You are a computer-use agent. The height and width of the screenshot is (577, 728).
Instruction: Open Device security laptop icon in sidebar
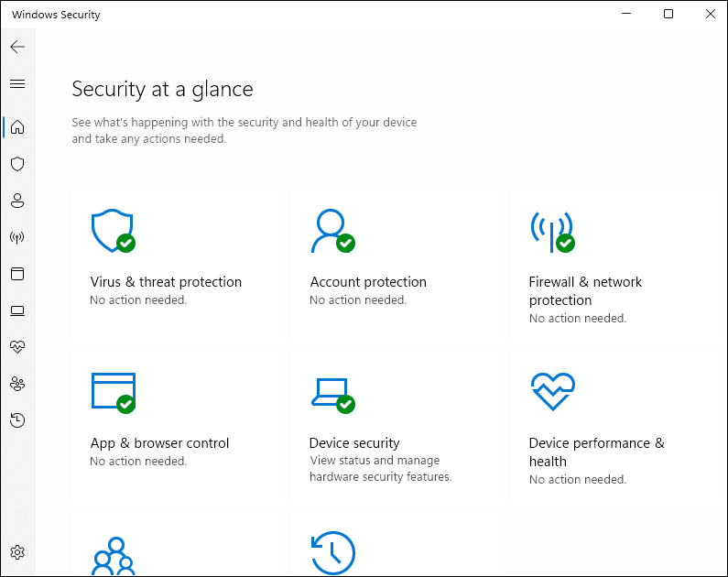pyautogui.click(x=17, y=310)
